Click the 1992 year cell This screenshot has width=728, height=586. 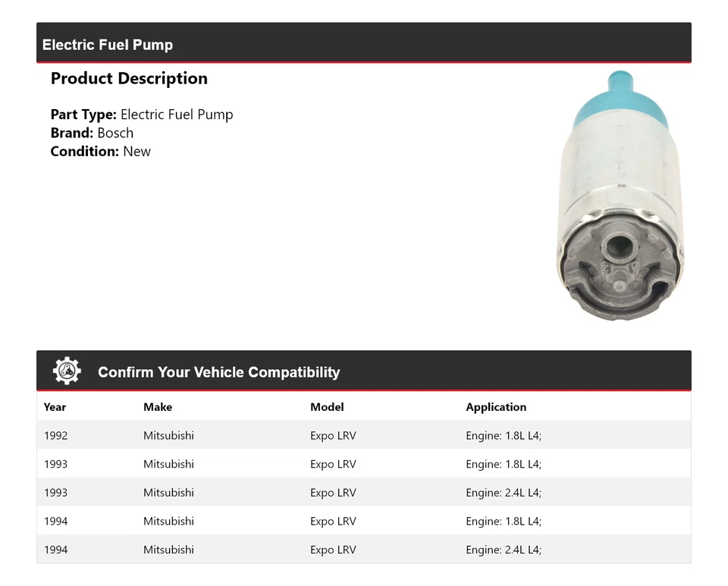[55, 436]
